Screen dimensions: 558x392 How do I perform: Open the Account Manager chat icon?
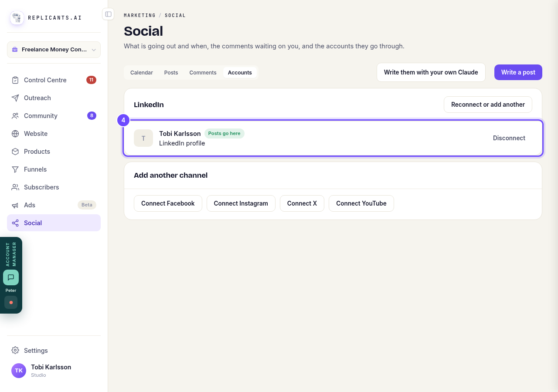(x=11, y=277)
